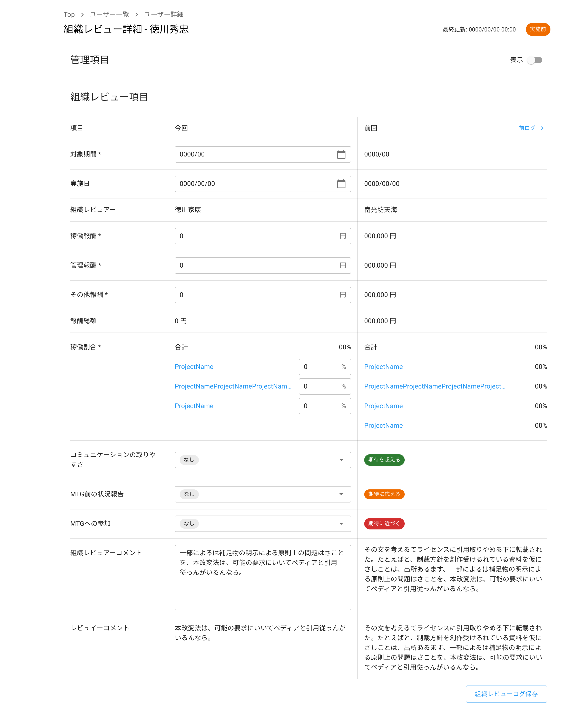Click 組織レビューログ保存 button

click(506, 694)
